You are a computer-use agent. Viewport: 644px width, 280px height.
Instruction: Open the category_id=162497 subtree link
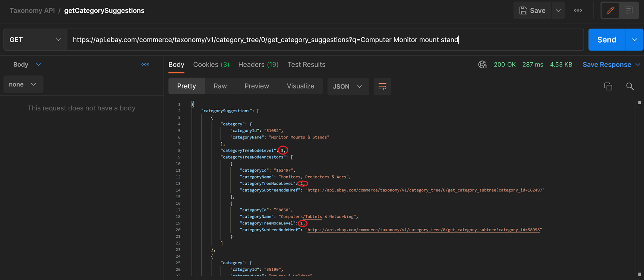425,190
